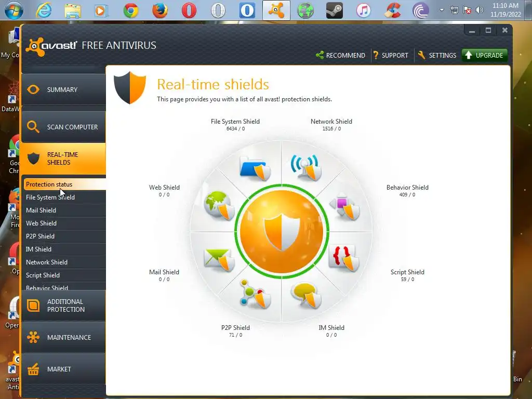Open the Scan Computer section

[x=63, y=127]
